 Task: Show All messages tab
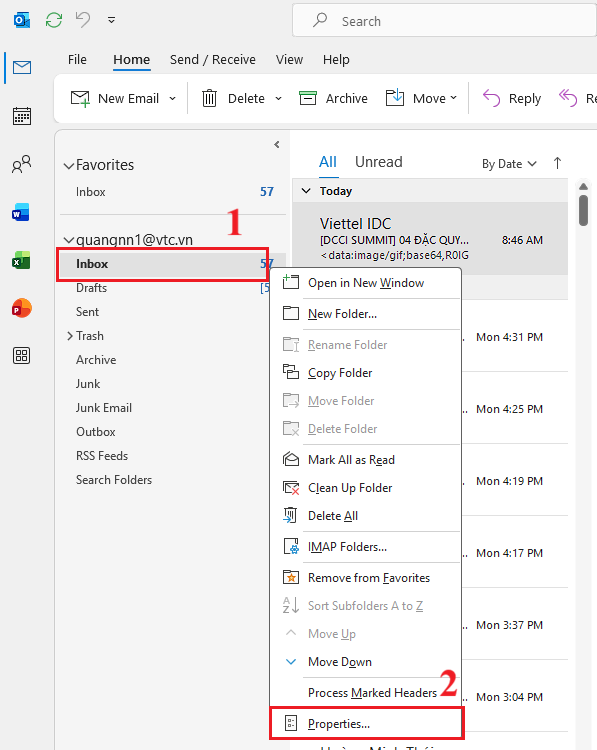pos(328,162)
